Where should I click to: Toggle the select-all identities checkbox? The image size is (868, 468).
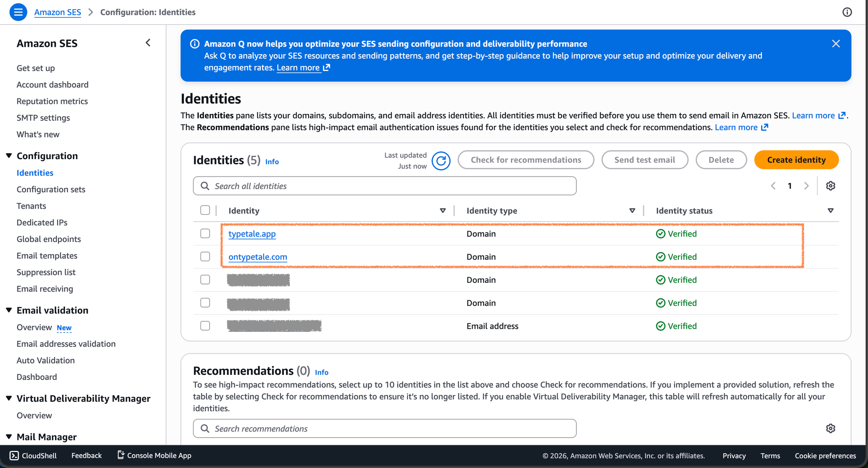(x=205, y=210)
